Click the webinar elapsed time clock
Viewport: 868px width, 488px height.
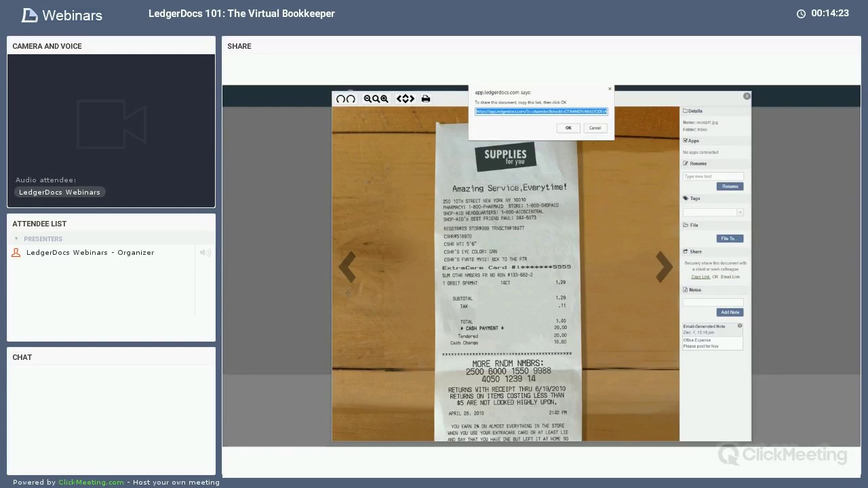click(823, 14)
